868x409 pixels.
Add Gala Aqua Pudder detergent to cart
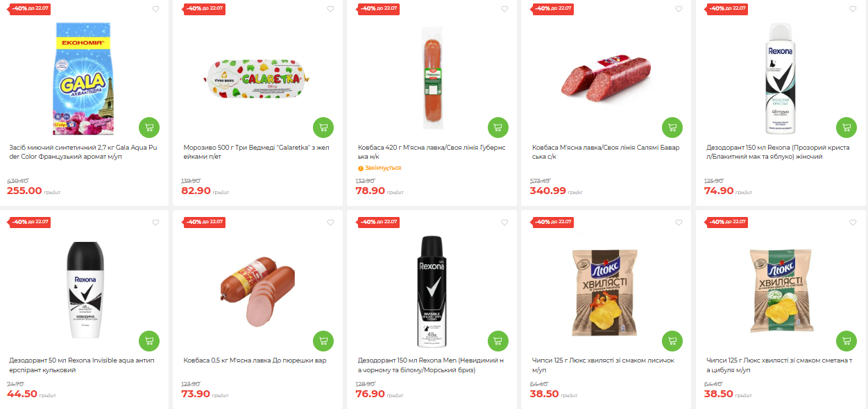click(149, 128)
